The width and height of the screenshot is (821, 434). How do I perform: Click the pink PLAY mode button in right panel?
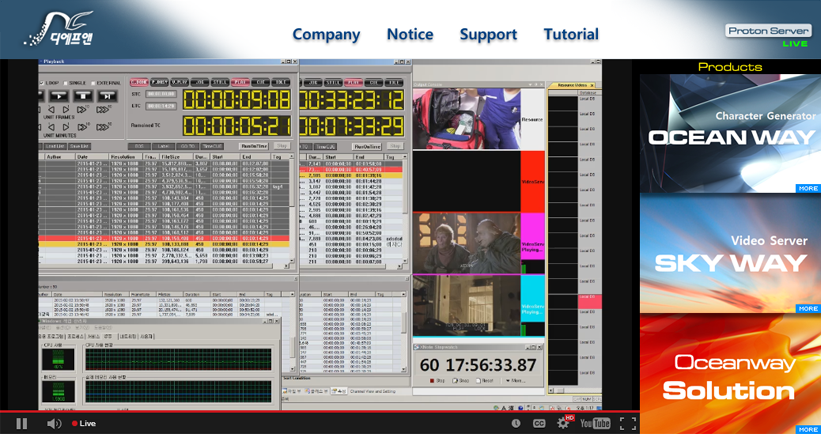click(x=353, y=83)
